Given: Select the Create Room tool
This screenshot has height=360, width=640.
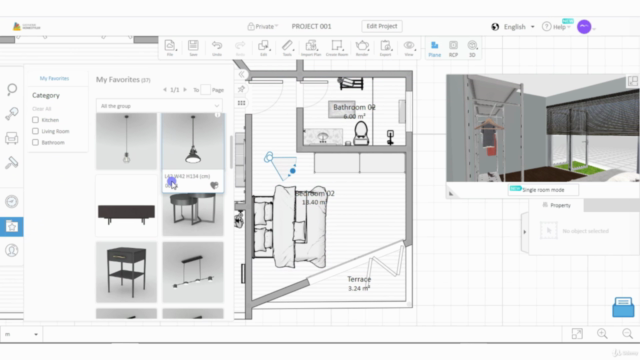Looking at the screenshot, I should pos(337,48).
